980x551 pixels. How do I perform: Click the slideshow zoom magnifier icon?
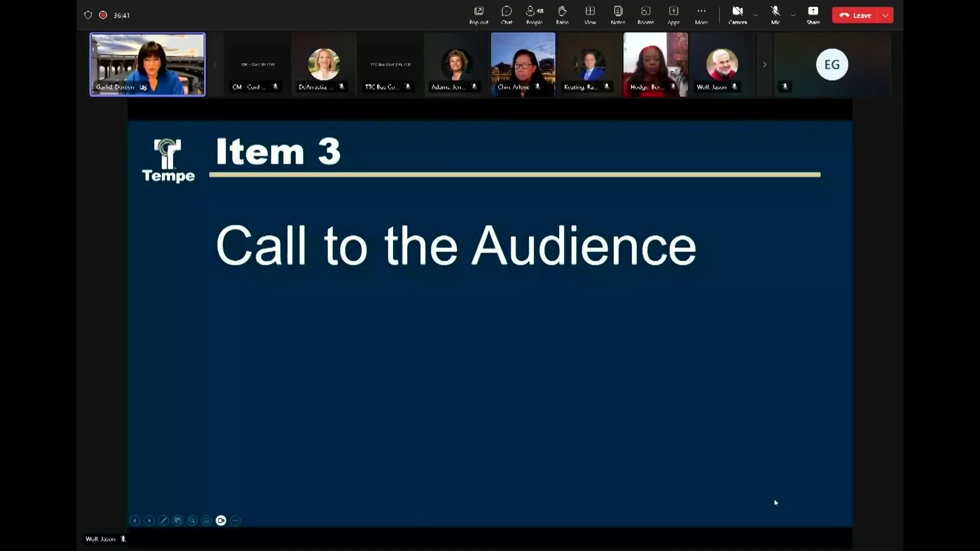pyautogui.click(x=192, y=520)
